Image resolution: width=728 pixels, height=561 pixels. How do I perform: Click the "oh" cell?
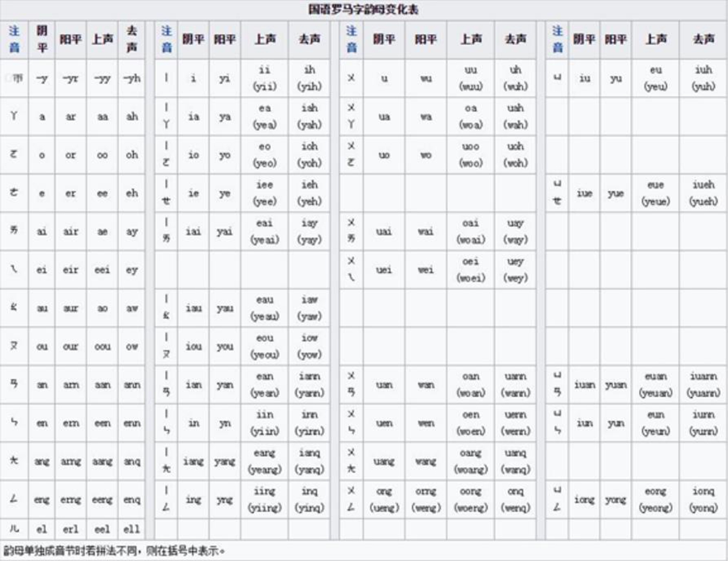tap(132, 155)
